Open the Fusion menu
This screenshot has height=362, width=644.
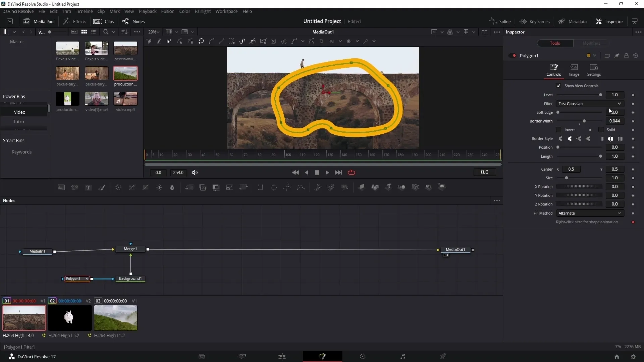[168, 11]
